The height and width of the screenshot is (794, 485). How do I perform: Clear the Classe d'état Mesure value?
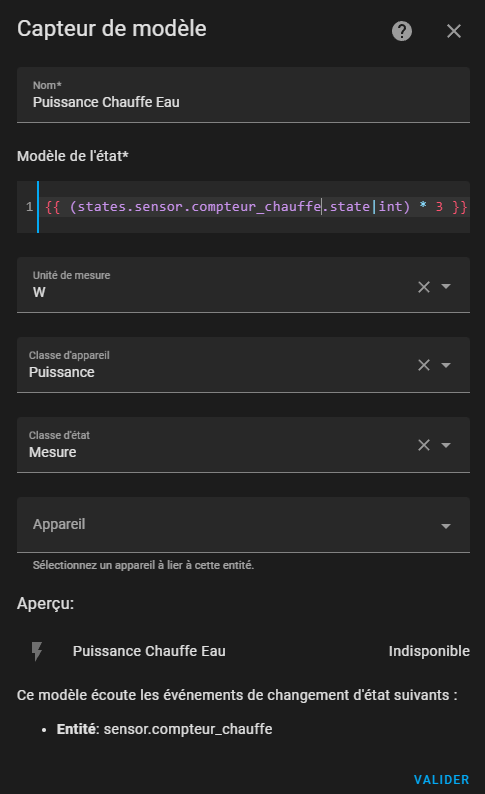(x=424, y=445)
